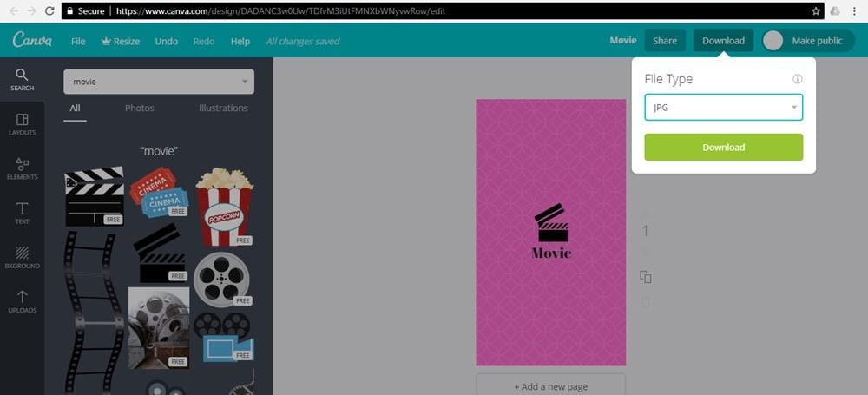Click the secure padlock icon
Screen dimensions: 868x395
point(69,10)
